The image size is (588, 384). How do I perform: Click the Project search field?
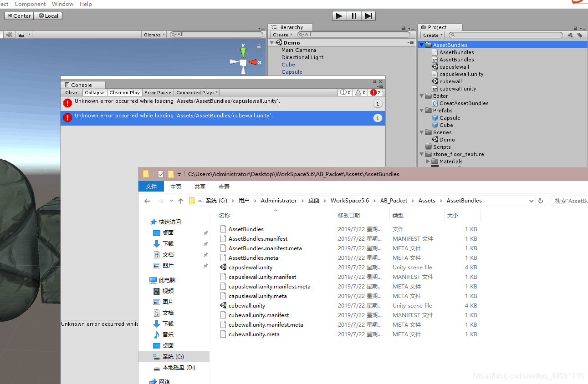[x=506, y=35]
